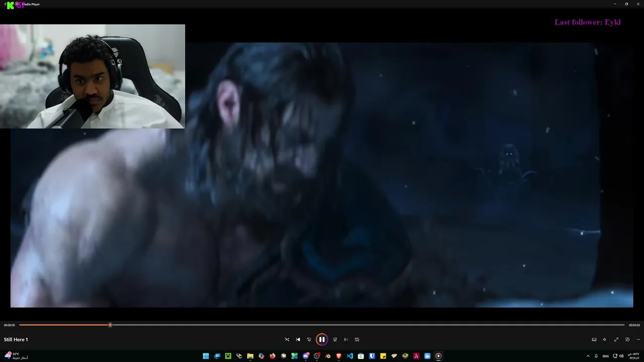Open Bitwarden from the taskbar

coord(372,356)
